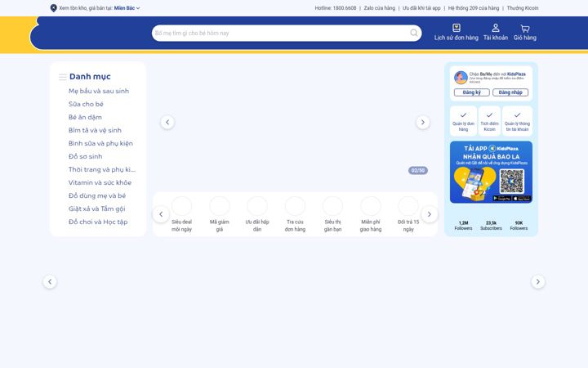Image resolution: width=588 pixels, height=368 pixels.
Task: Click 93K Followers stat
Action: [x=519, y=226]
